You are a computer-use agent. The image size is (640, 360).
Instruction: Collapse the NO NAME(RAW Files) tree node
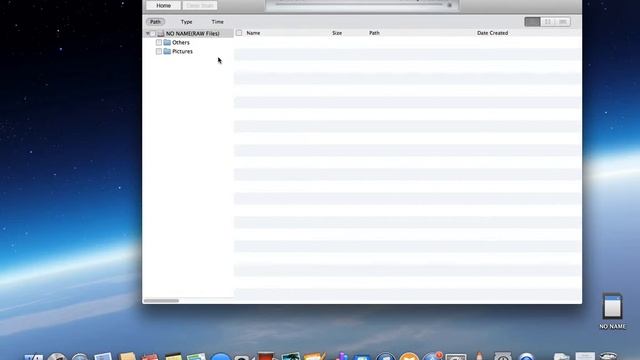(148, 33)
